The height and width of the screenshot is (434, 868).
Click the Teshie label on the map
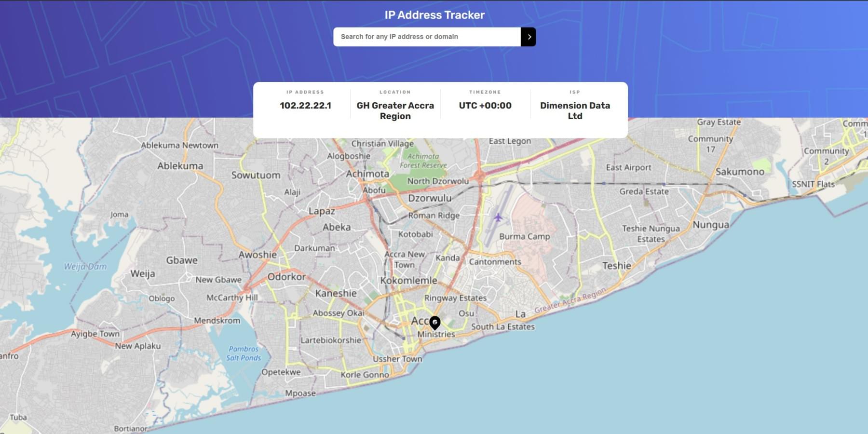pyautogui.click(x=616, y=266)
